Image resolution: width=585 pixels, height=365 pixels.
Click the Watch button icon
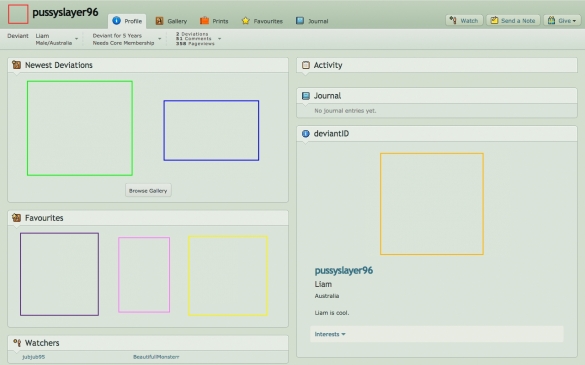[453, 20]
